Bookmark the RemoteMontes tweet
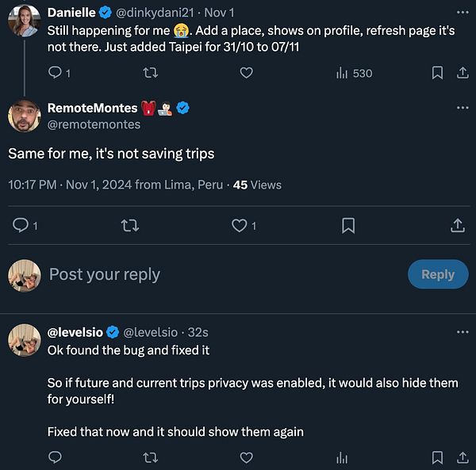 (x=347, y=226)
